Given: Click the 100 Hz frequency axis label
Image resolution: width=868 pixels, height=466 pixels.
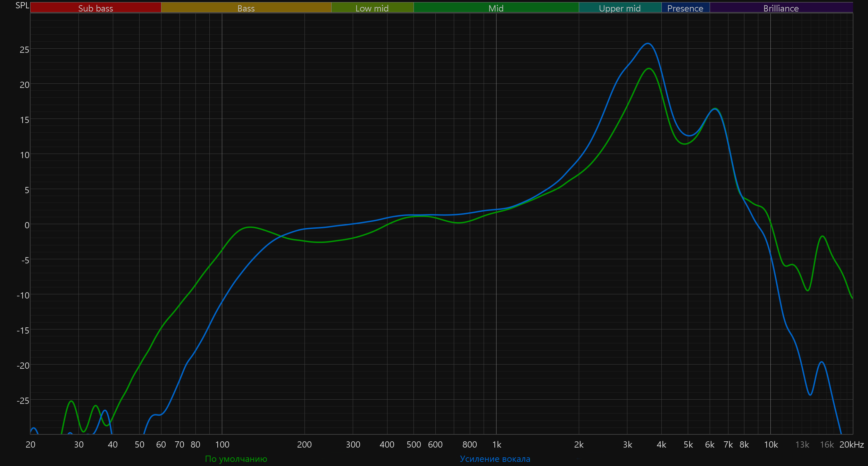Looking at the screenshot, I should 222,444.
